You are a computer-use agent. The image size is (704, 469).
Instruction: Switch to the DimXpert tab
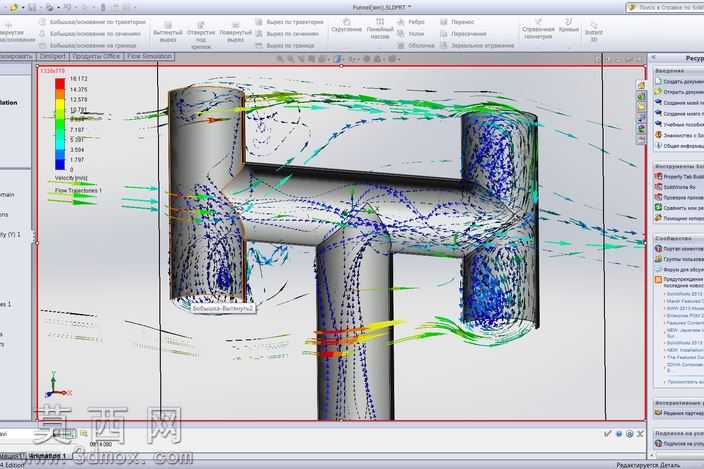pos(53,57)
